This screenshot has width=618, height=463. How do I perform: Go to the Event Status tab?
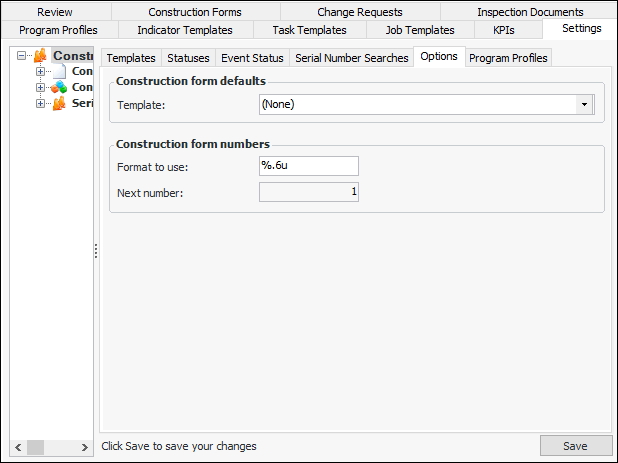click(x=252, y=58)
